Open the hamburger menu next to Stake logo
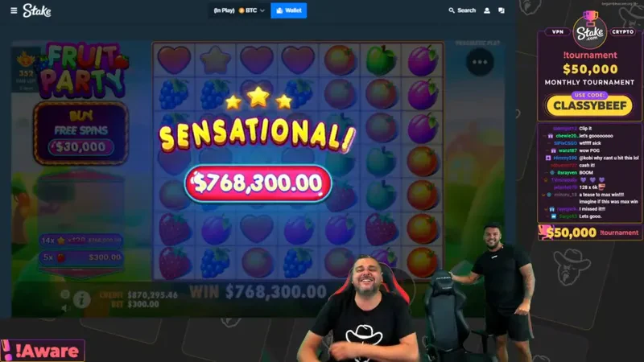Viewport: 644px width, 362px height. pos(14,10)
